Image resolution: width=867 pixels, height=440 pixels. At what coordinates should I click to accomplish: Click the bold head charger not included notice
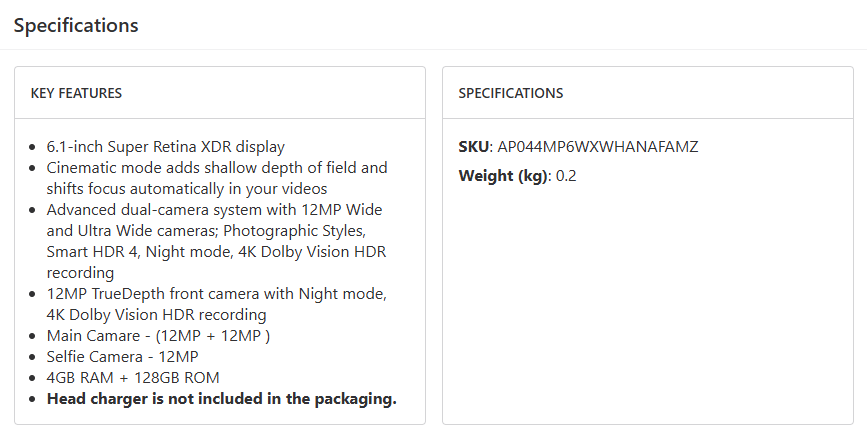click(221, 399)
